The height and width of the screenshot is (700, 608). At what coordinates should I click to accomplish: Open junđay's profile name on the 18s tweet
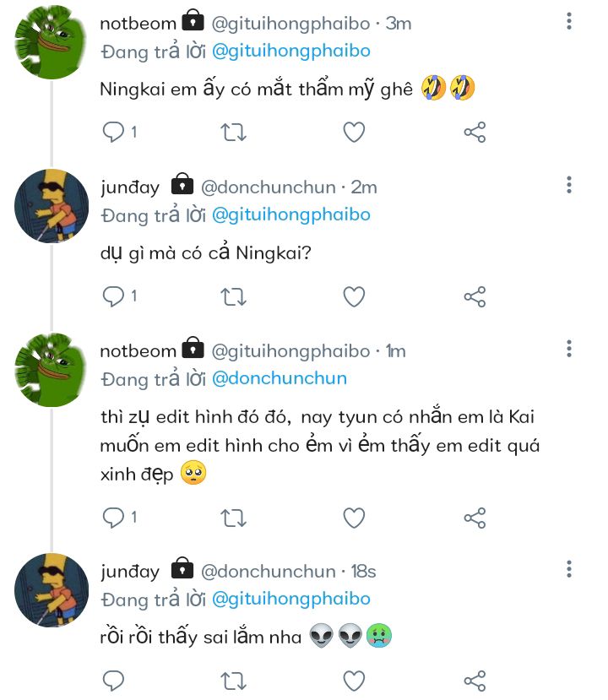point(129,572)
